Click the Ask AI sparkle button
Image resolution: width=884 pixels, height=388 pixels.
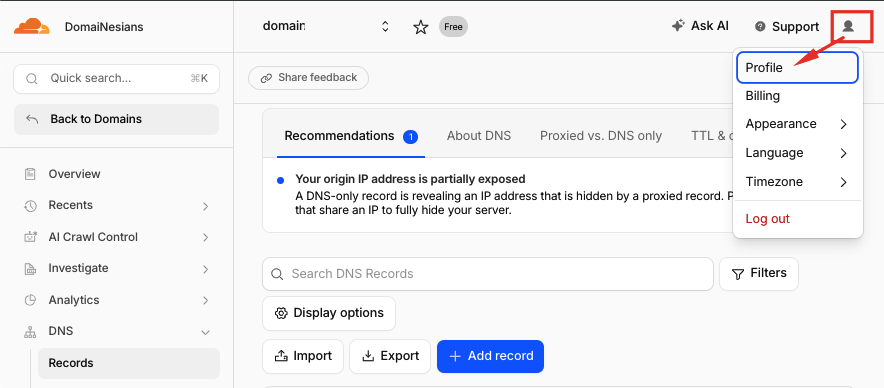[700, 26]
